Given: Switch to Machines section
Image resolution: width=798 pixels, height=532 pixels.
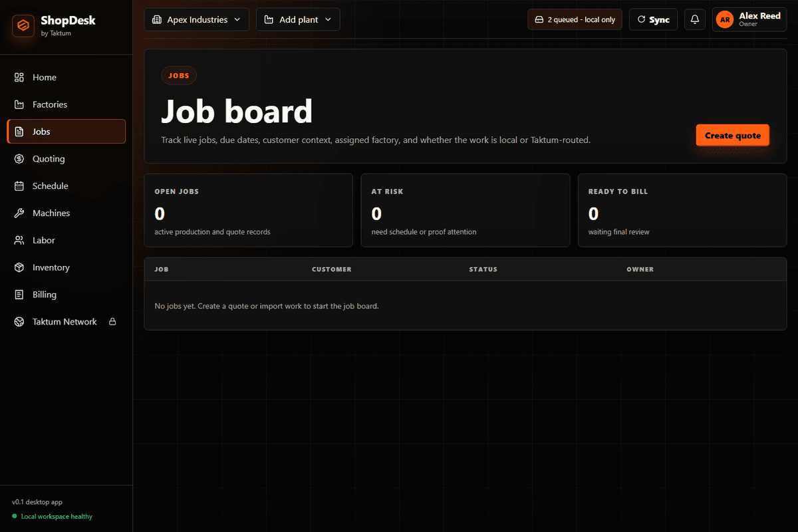Looking at the screenshot, I should click(x=66, y=213).
